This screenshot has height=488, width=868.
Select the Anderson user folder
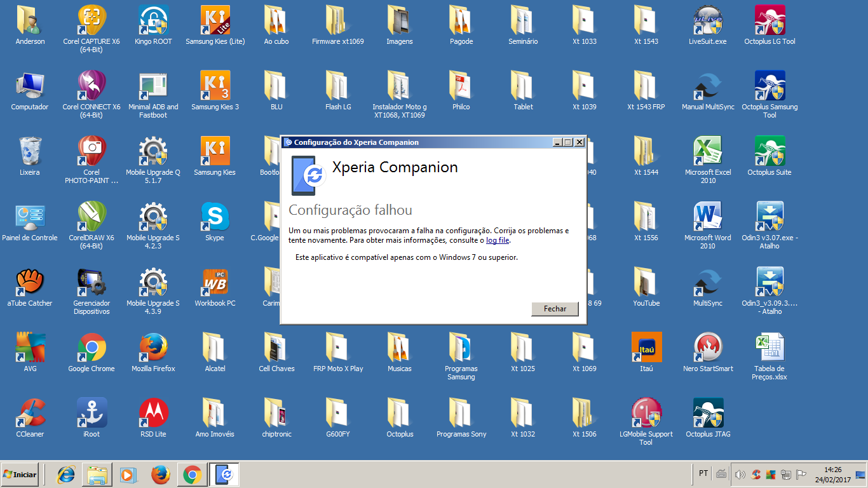point(30,20)
